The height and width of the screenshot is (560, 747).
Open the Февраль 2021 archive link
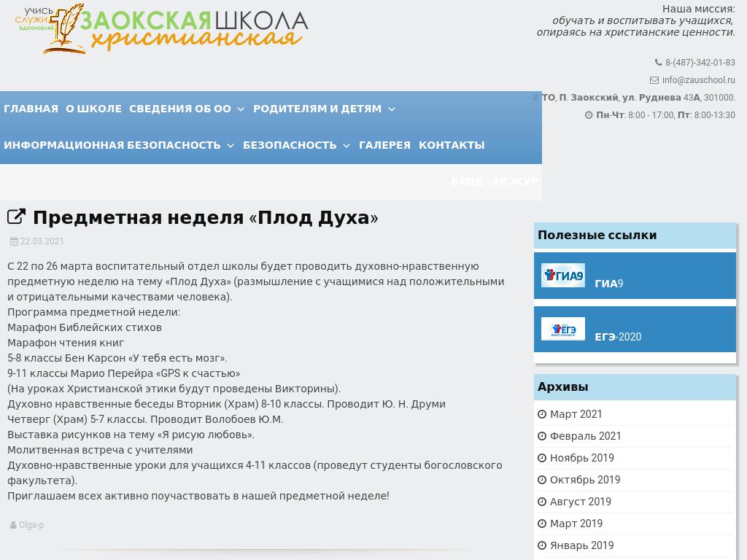[585, 435]
